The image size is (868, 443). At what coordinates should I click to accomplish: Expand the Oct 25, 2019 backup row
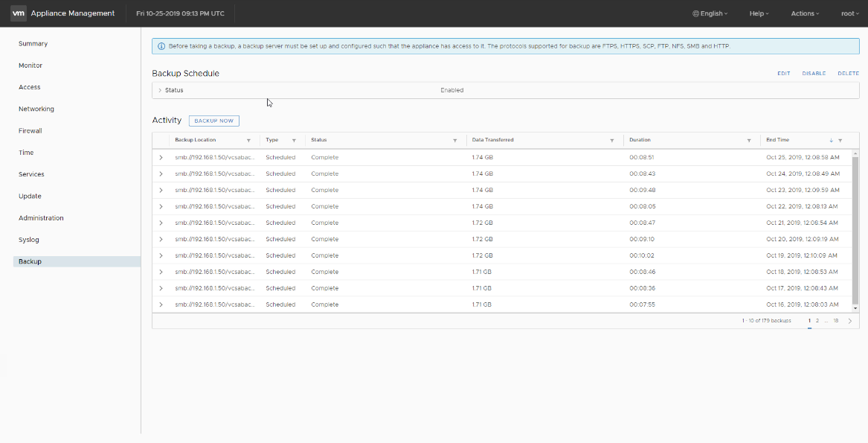coord(161,157)
